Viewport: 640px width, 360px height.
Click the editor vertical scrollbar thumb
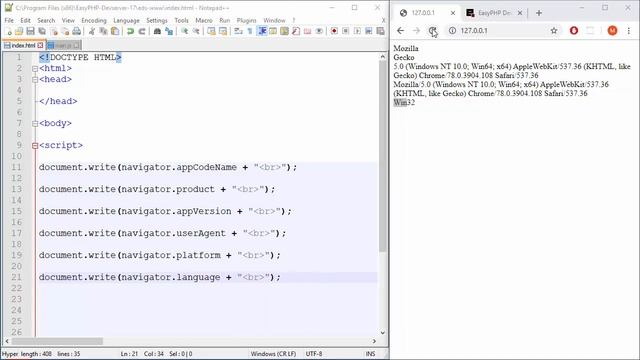382,156
